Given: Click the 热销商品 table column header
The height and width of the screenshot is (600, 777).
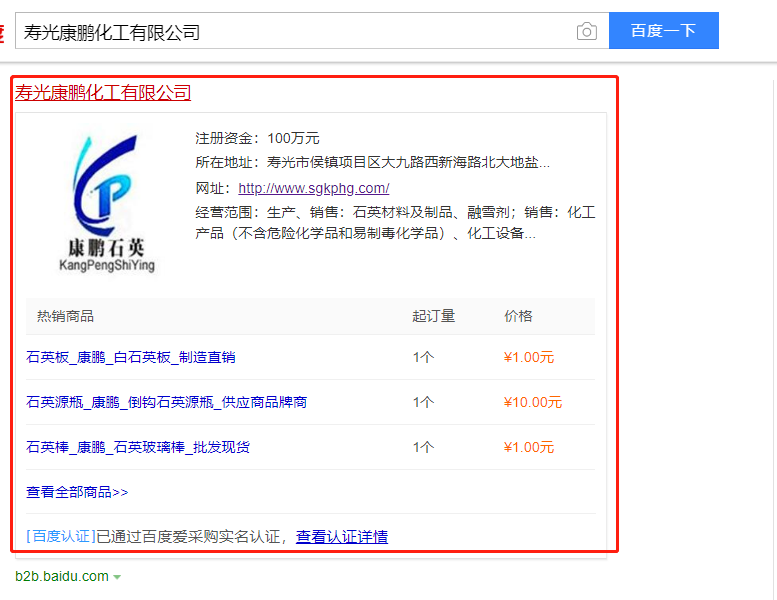Looking at the screenshot, I should click(65, 316).
